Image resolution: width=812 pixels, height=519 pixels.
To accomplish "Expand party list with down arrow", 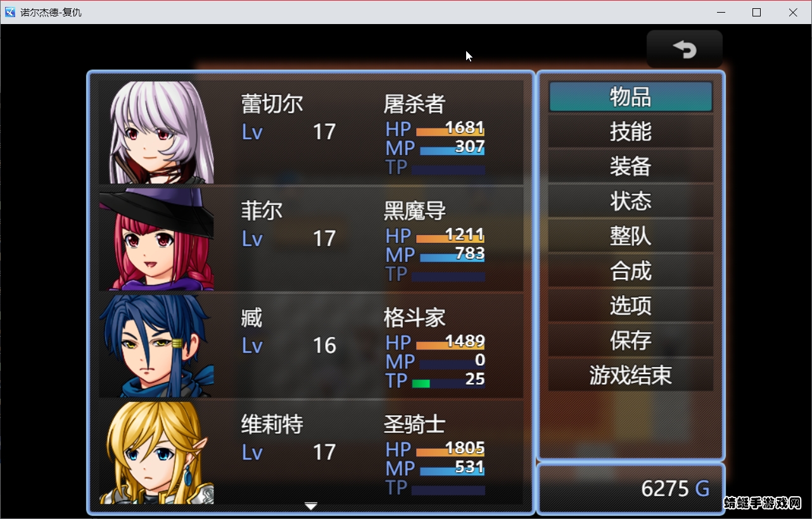I will point(310,506).
